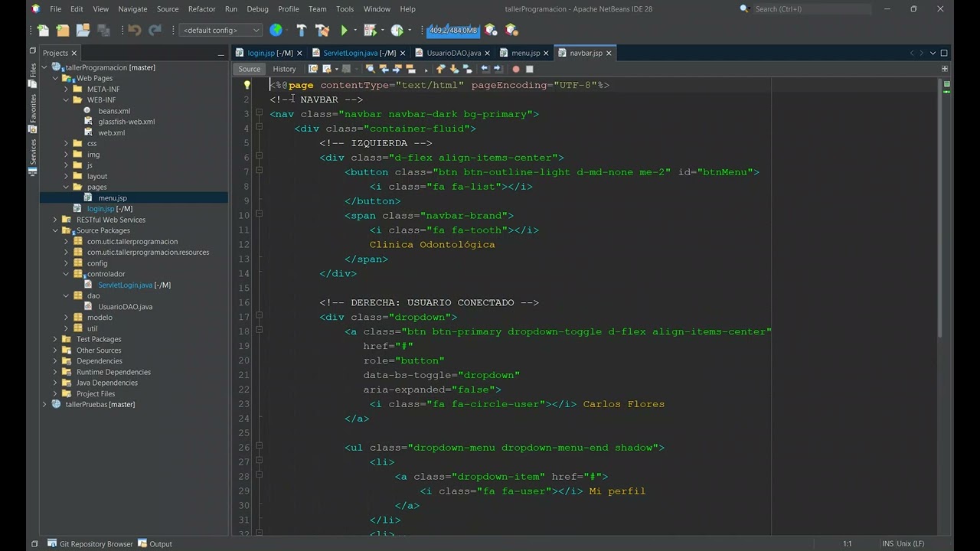Click the memory usage bar 409.2/484.0MB
980x551 pixels.
[453, 31]
